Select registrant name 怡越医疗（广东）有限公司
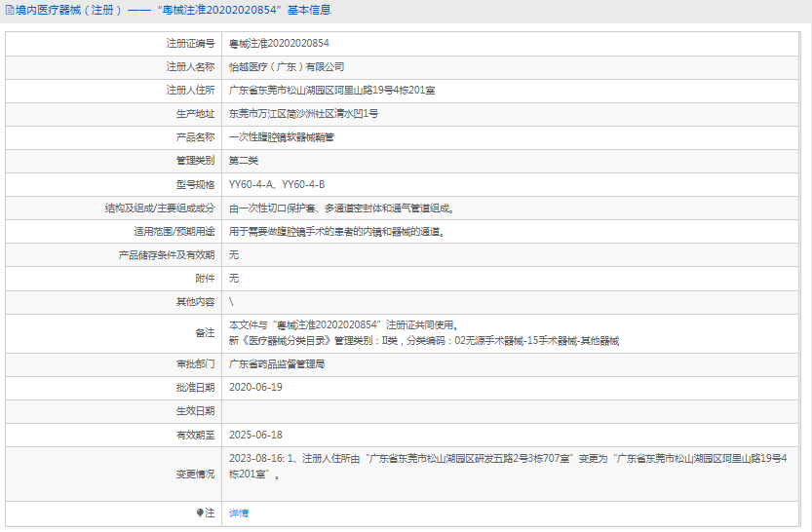This screenshot has height=532, width=812. click(287, 67)
